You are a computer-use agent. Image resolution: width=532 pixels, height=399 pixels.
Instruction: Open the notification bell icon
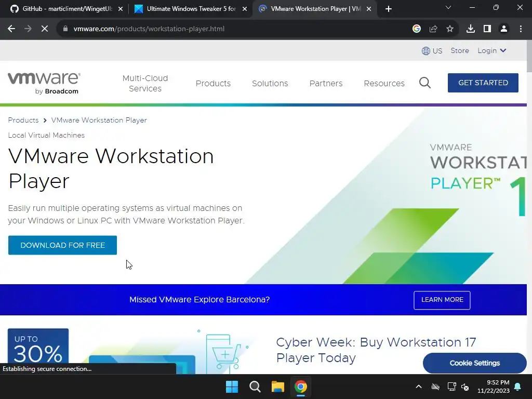click(518, 387)
